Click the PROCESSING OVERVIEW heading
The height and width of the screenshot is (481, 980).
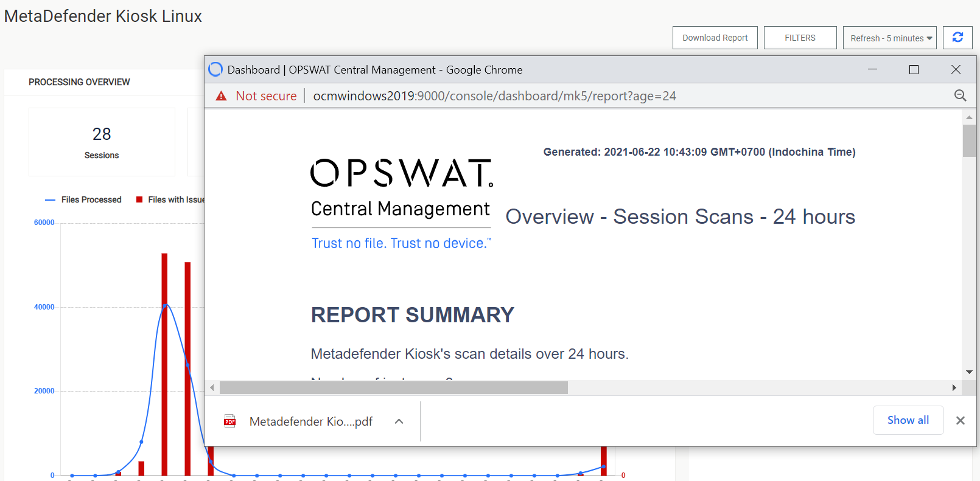pos(79,82)
